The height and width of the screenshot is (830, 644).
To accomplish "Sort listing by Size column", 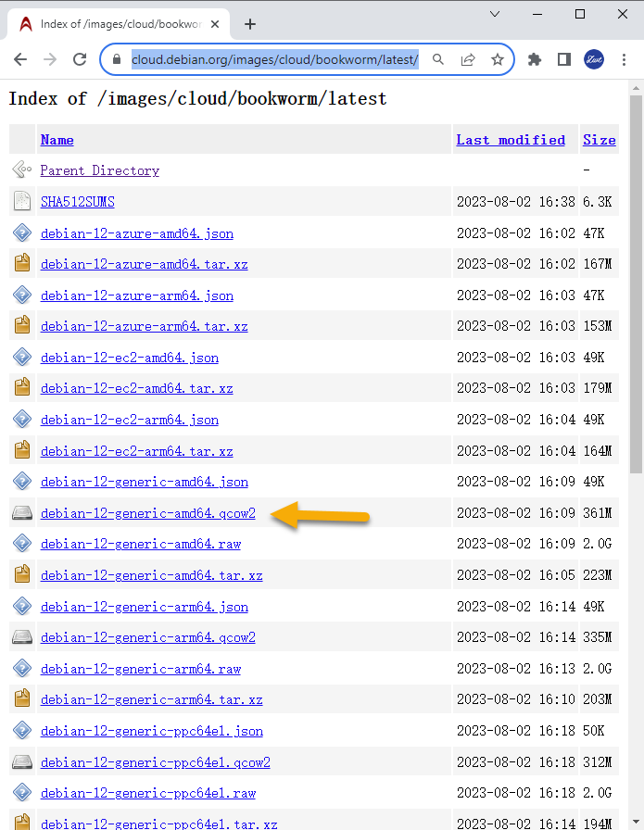I will (x=599, y=140).
